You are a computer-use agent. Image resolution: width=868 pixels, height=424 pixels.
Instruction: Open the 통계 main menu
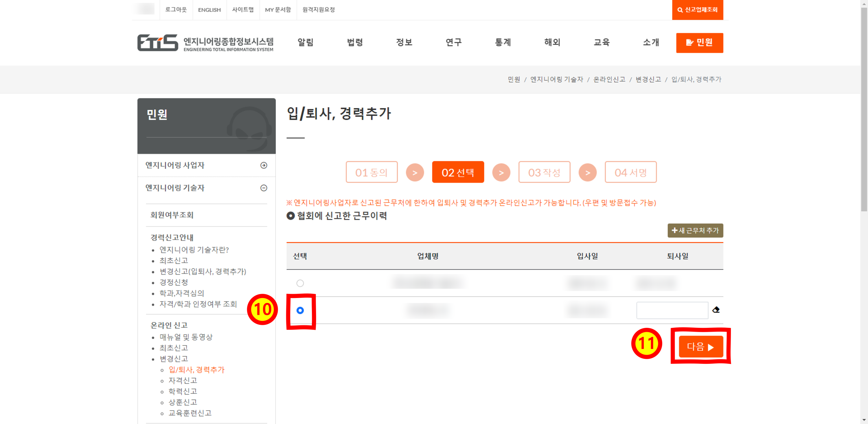click(x=503, y=42)
